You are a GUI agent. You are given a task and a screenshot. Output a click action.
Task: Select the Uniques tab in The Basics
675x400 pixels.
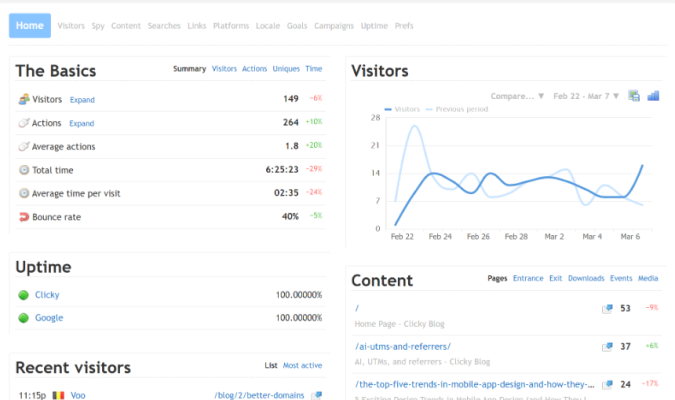coord(286,69)
